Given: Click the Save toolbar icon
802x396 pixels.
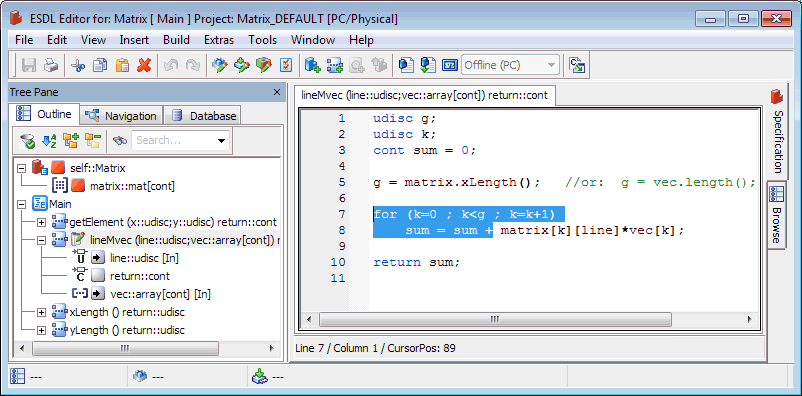Looking at the screenshot, I should (x=29, y=65).
